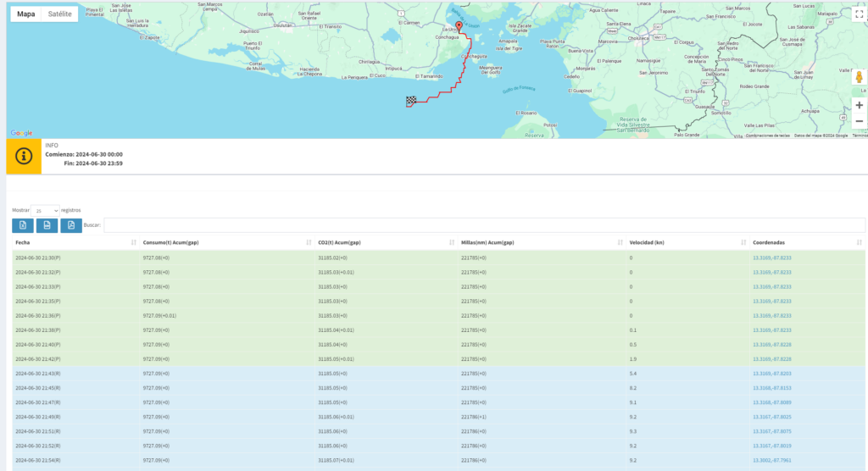Click the Street View pegman icon
This screenshot has width=868, height=471.
(x=859, y=78)
